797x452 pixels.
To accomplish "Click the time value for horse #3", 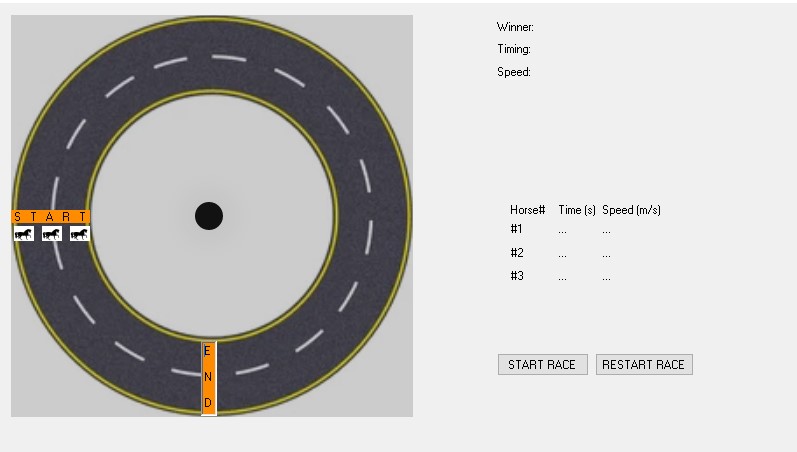I will [562, 277].
